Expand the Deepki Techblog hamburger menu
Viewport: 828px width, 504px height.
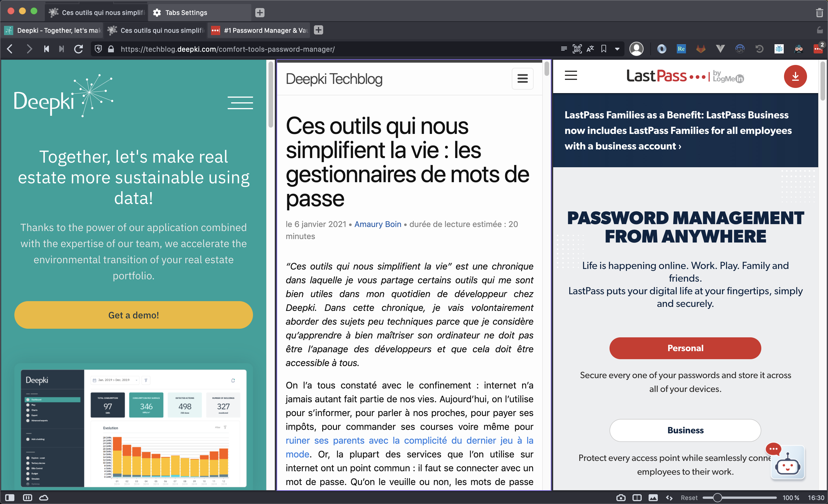click(522, 78)
